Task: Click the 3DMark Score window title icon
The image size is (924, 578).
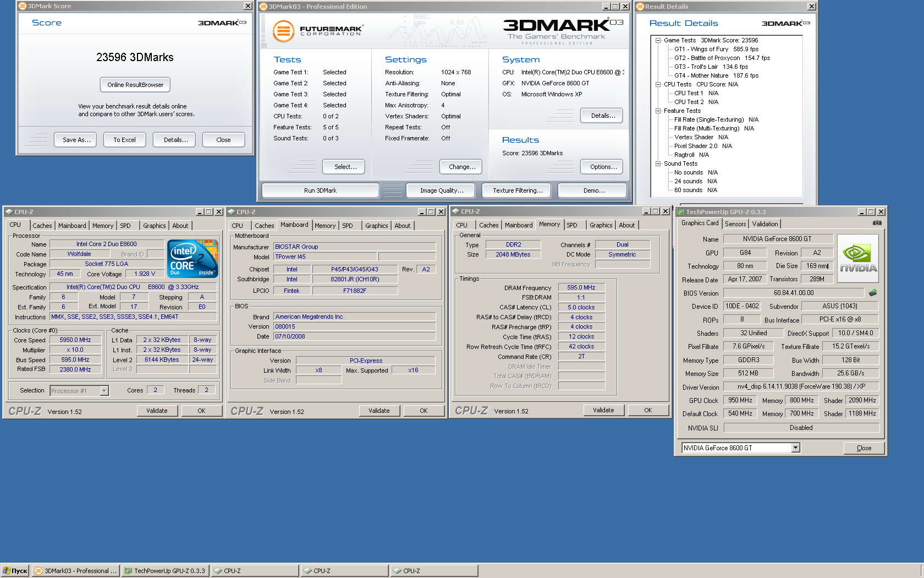Action: (23, 6)
